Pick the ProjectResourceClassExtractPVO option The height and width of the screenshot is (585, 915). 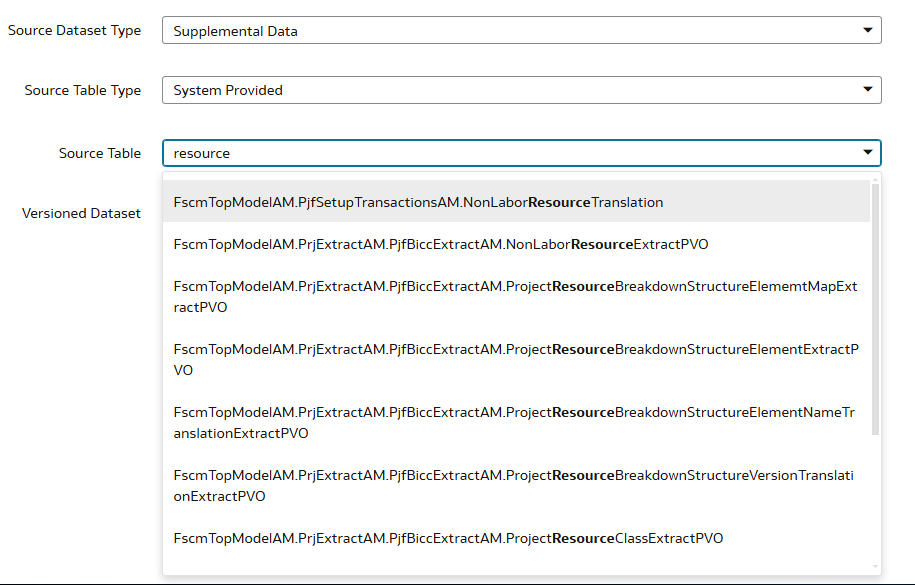(516, 538)
